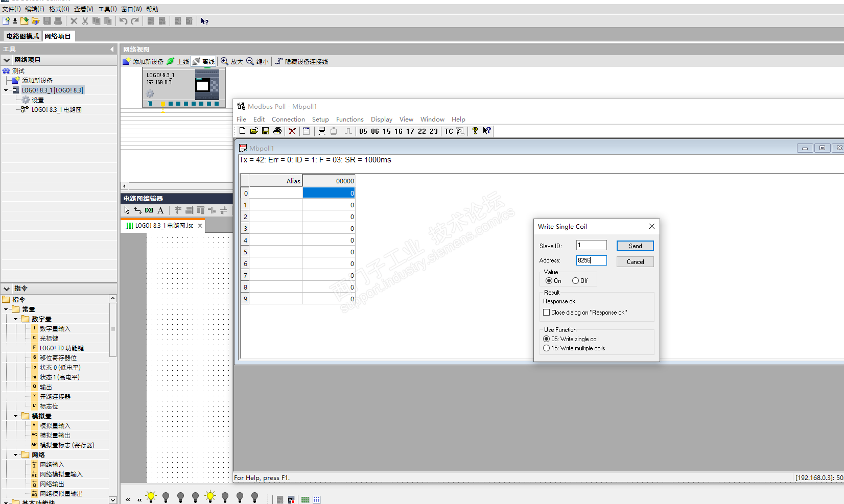Screen dimensions: 844x504
Task: Select the On value radio button
Action: click(549, 281)
